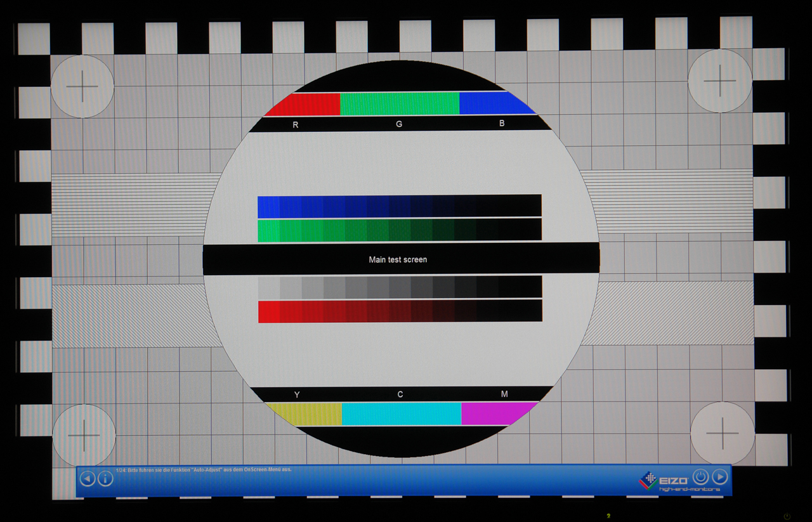The image size is (812, 522).
Task: Pick the blue block above the B label
Action: pos(492,103)
